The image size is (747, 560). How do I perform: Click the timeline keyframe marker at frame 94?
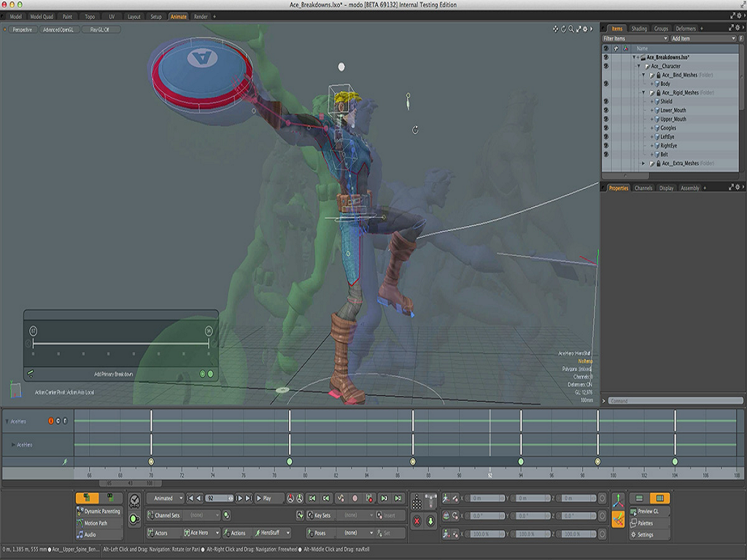pyautogui.click(x=520, y=462)
